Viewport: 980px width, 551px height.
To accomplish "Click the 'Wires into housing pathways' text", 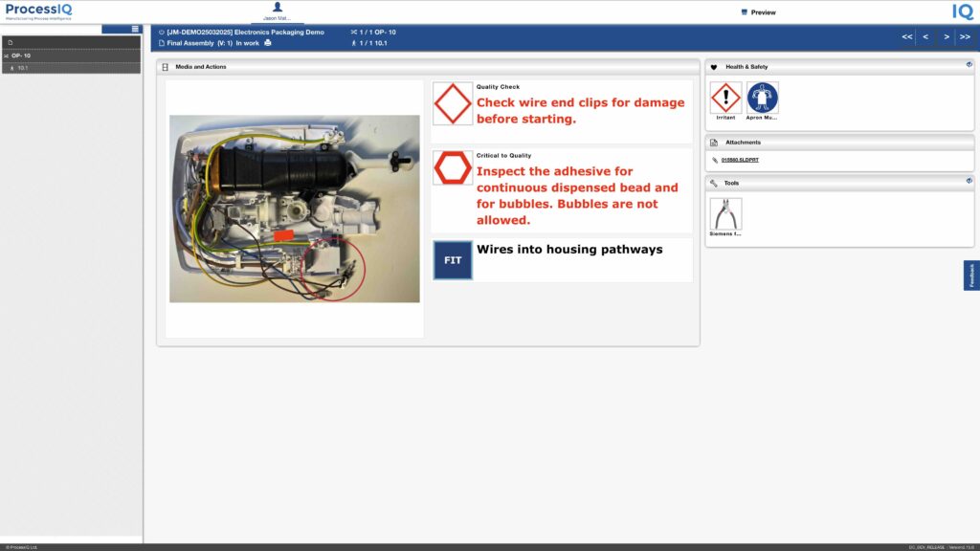I will tap(569, 250).
